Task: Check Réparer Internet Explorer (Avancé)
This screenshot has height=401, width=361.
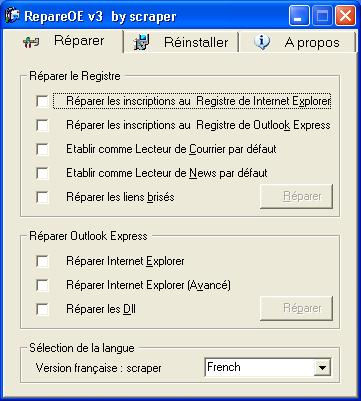Action: 43,285
